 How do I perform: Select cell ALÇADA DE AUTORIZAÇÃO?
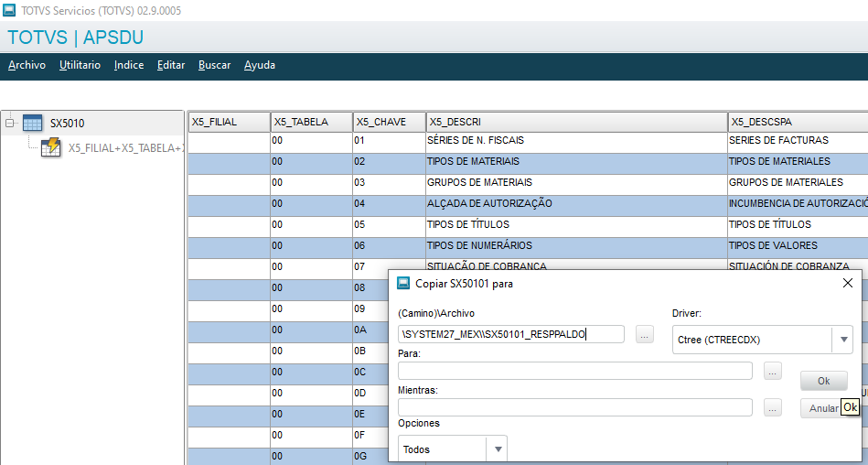click(577, 206)
